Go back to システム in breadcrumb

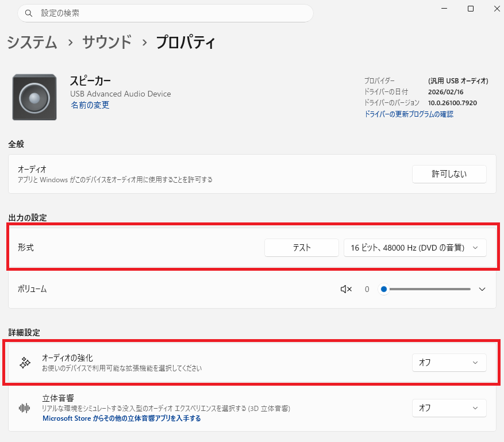coord(32,43)
